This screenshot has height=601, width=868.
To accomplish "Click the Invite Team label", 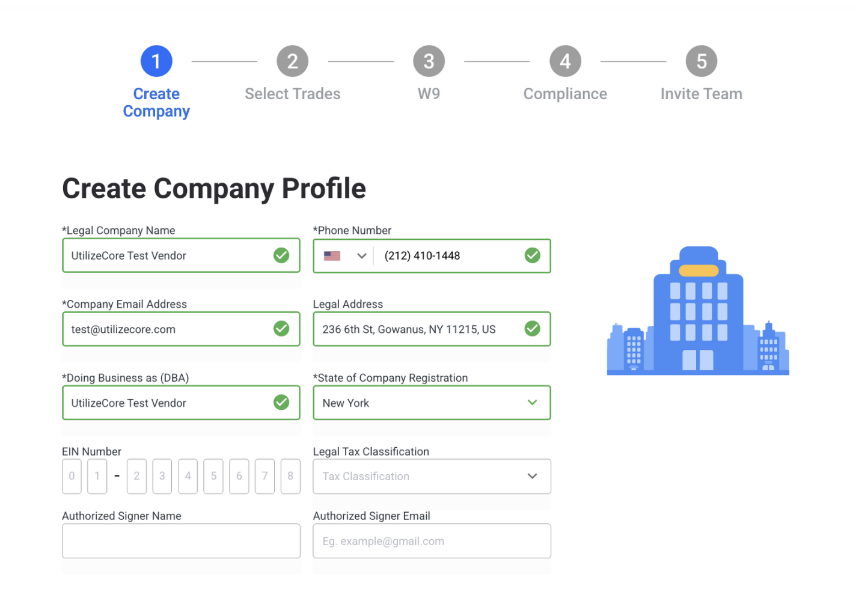I will coord(701,94).
